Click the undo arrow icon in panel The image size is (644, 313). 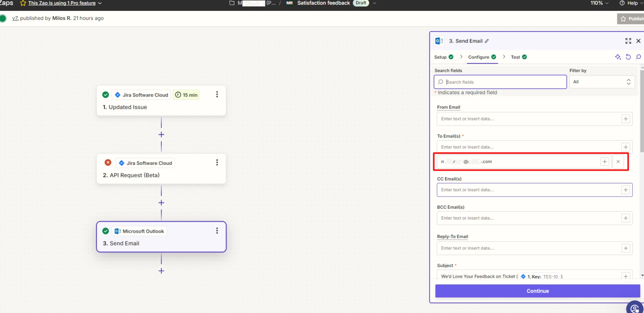tap(628, 57)
